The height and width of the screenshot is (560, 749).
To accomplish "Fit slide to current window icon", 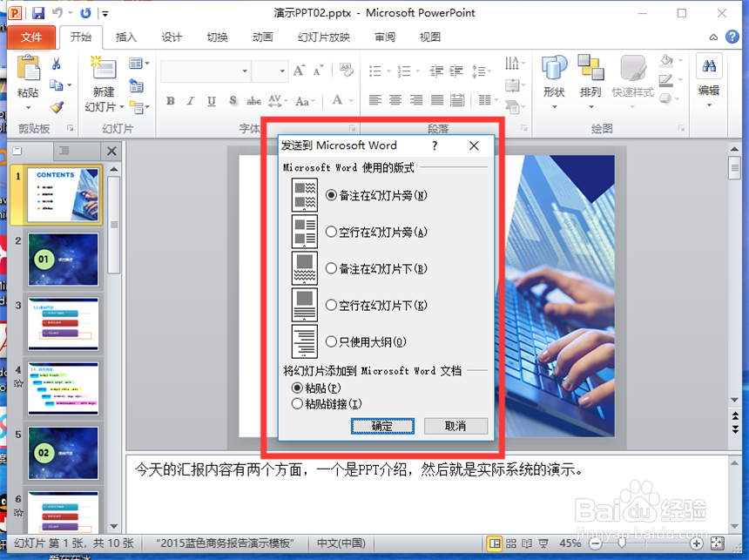I will (x=718, y=543).
